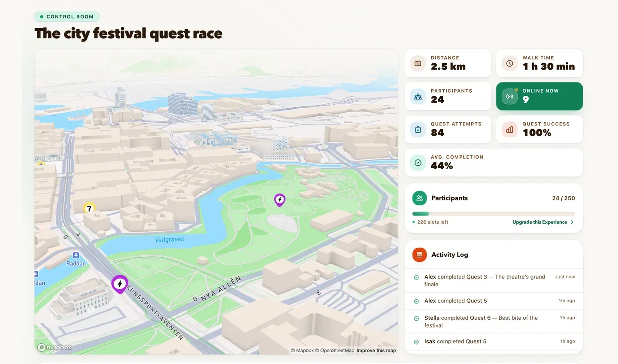618x364 pixels.
Task: Click the 226 slots left text
Action: pyautogui.click(x=433, y=222)
